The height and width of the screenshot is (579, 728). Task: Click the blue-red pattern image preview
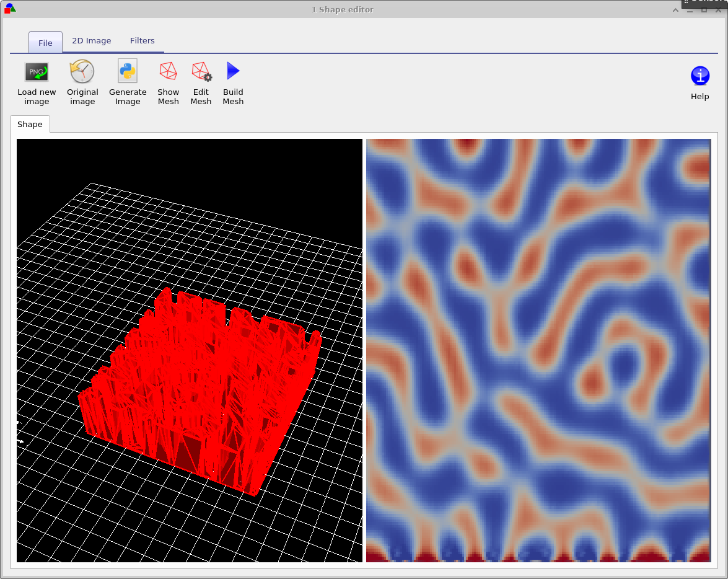538,350
